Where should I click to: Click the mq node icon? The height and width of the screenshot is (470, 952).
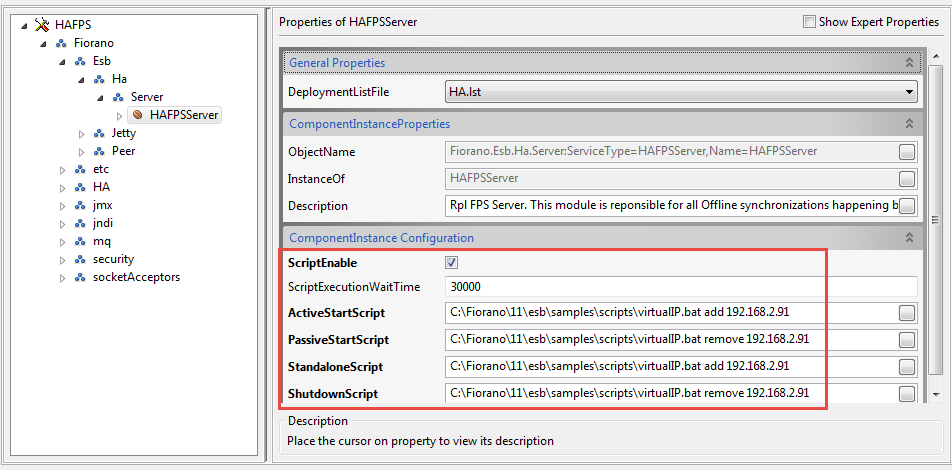click(80, 242)
